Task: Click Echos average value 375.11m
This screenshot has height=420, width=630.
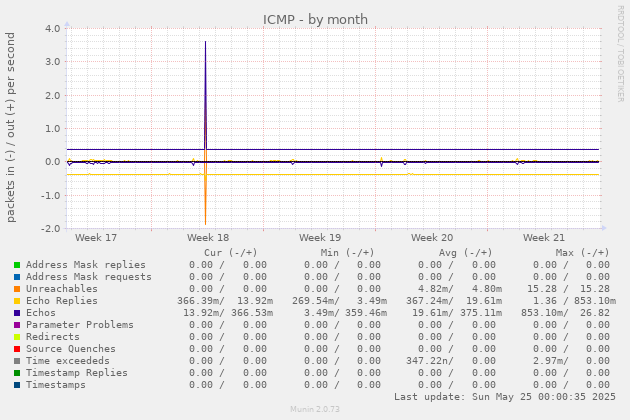Action: pos(481,313)
